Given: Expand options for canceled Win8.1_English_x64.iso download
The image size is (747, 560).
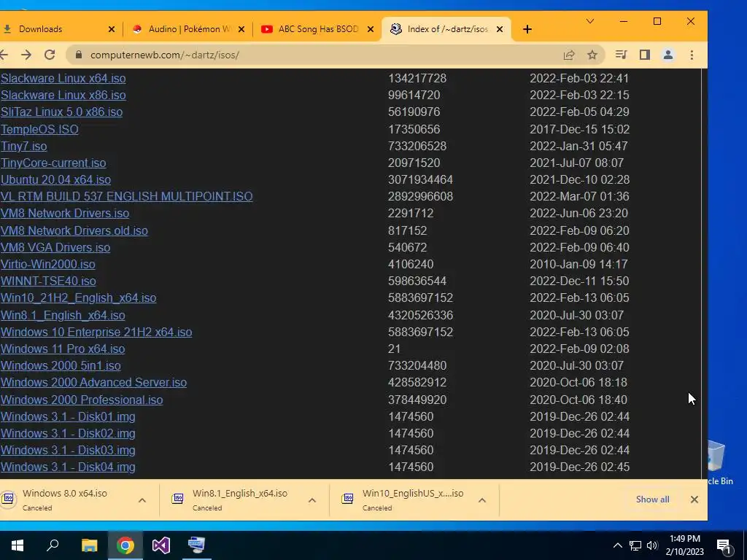Looking at the screenshot, I should click(x=312, y=500).
